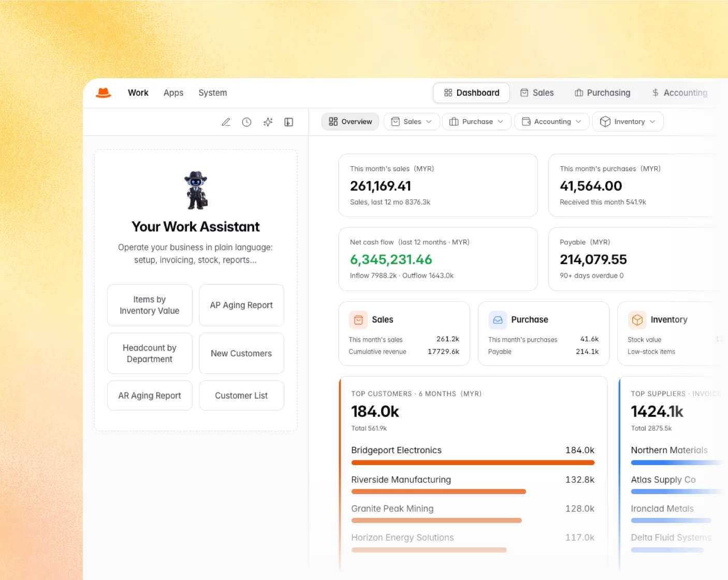Click the Bridgeport Electronics customer name
The image size is (728, 580).
pos(396,450)
